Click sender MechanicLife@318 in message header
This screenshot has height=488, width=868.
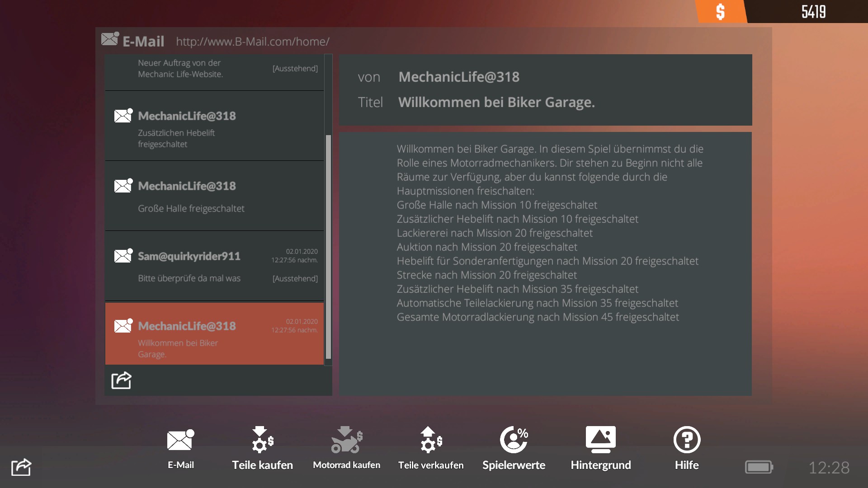click(459, 77)
